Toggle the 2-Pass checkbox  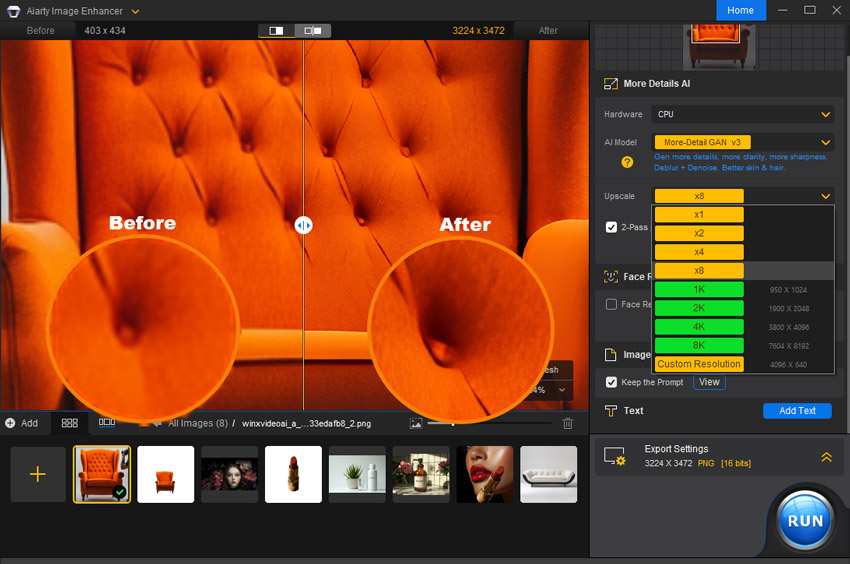[x=611, y=227]
